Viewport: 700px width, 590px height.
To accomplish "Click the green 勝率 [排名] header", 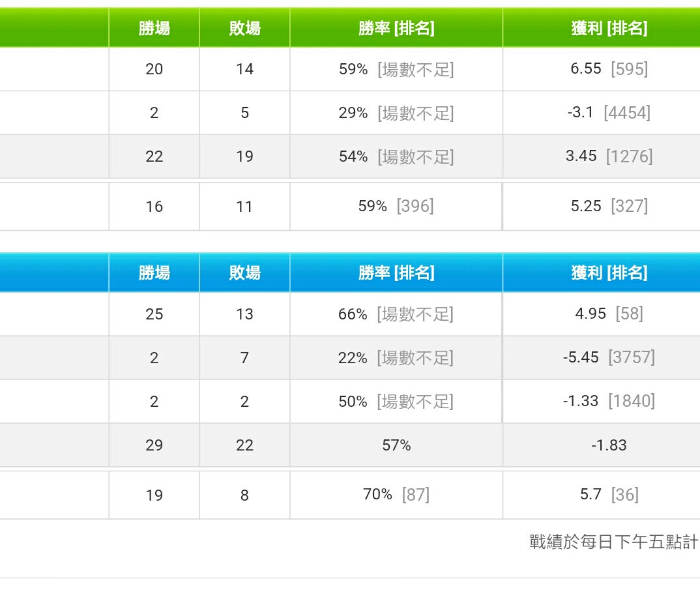I will point(396,28).
